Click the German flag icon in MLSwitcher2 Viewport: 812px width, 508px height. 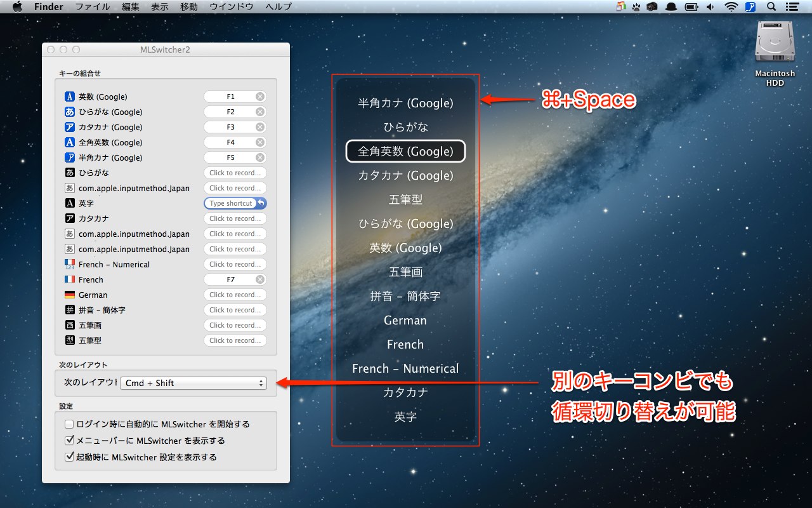pyautogui.click(x=70, y=295)
